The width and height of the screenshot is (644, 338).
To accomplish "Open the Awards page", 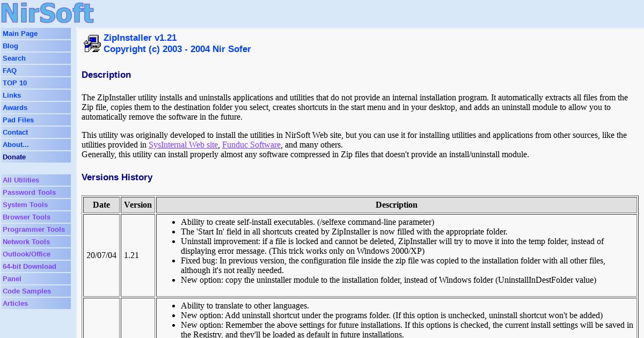I will coord(36,108).
